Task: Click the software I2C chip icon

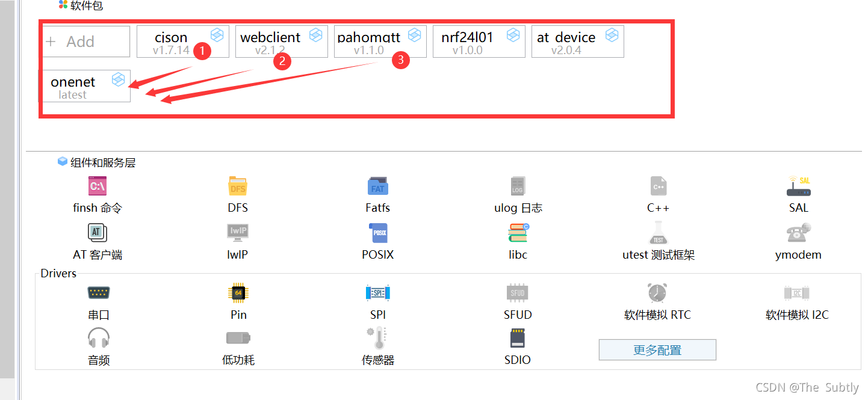Action: click(x=797, y=293)
